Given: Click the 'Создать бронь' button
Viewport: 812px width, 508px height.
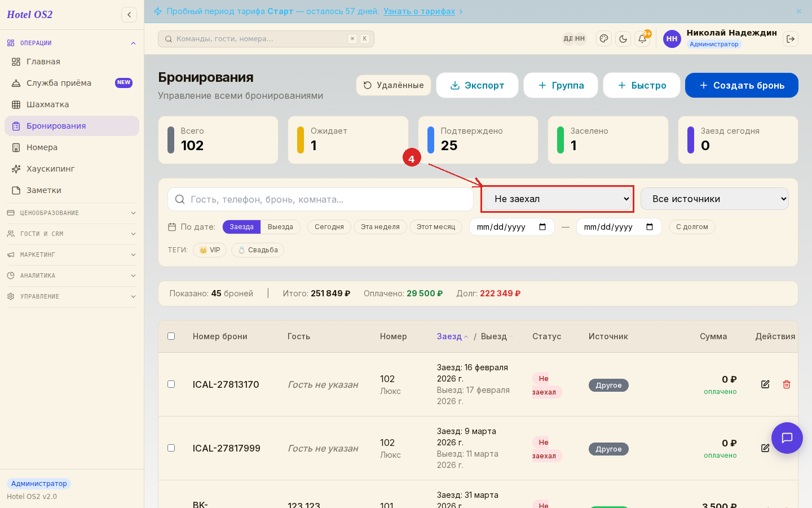Looking at the screenshot, I should 742,85.
